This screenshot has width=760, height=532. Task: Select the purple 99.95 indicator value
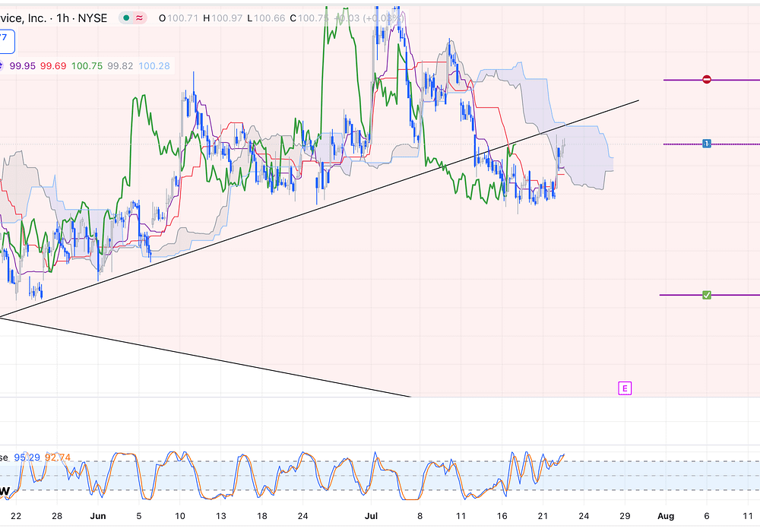(x=23, y=66)
